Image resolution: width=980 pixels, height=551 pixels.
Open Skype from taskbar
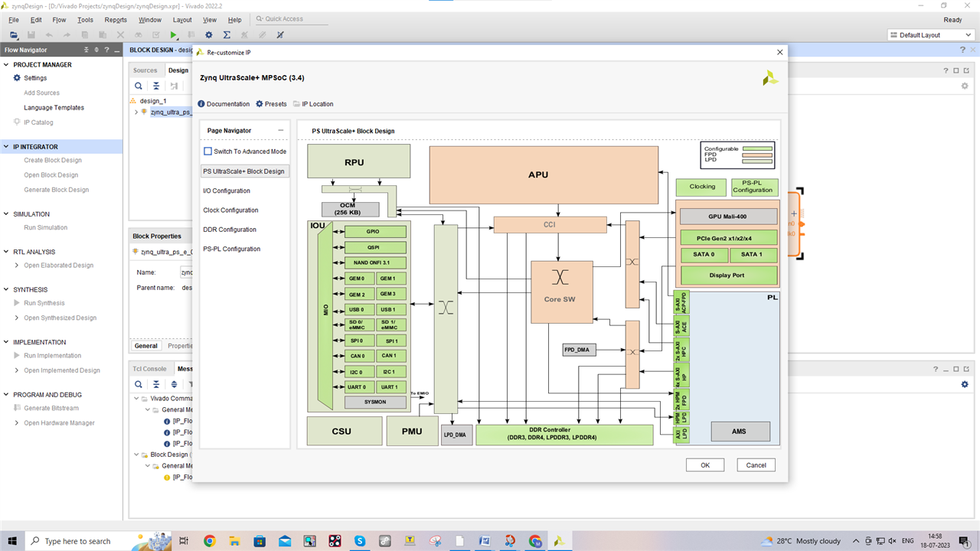pyautogui.click(x=360, y=541)
